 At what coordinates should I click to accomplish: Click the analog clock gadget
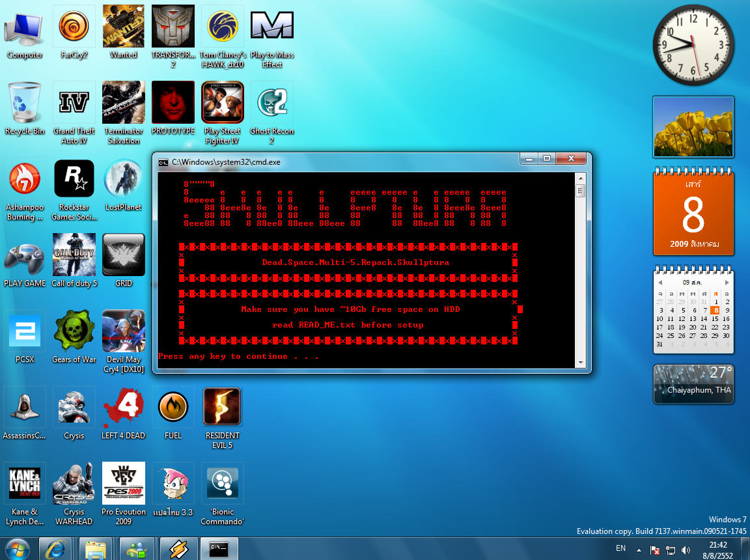693,45
